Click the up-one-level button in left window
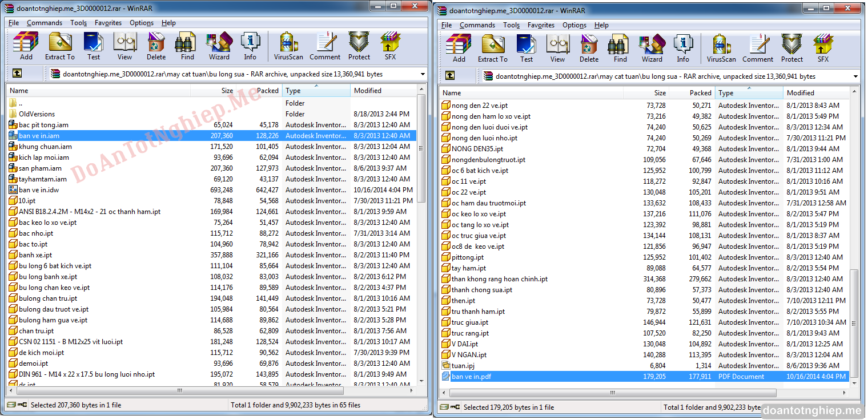The height and width of the screenshot is (420, 868). [17, 74]
